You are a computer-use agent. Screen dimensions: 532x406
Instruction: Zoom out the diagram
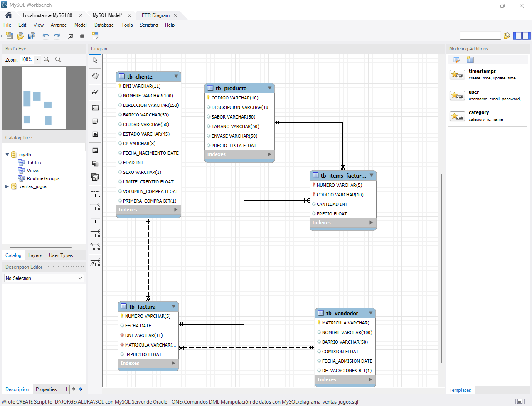click(58, 59)
